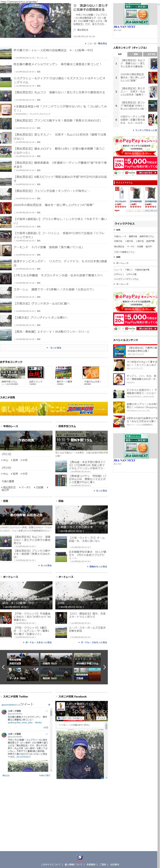The image size is (160, 868).
Task: Open ＳＧカウントダウンコラム quick access link
Action: pyautogui.click(x=126, y=279)
